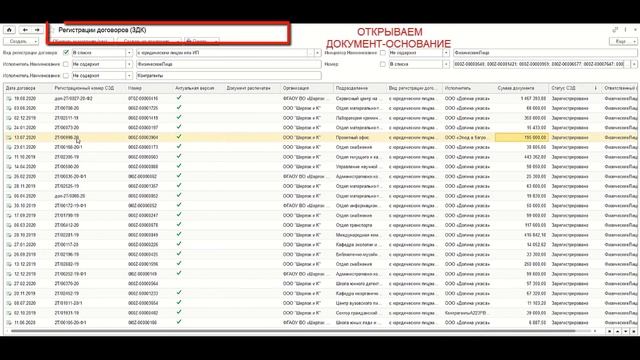
Task: Click Инициатор filter ФизическоеЛицо value field
Action: tap(545, 53)
